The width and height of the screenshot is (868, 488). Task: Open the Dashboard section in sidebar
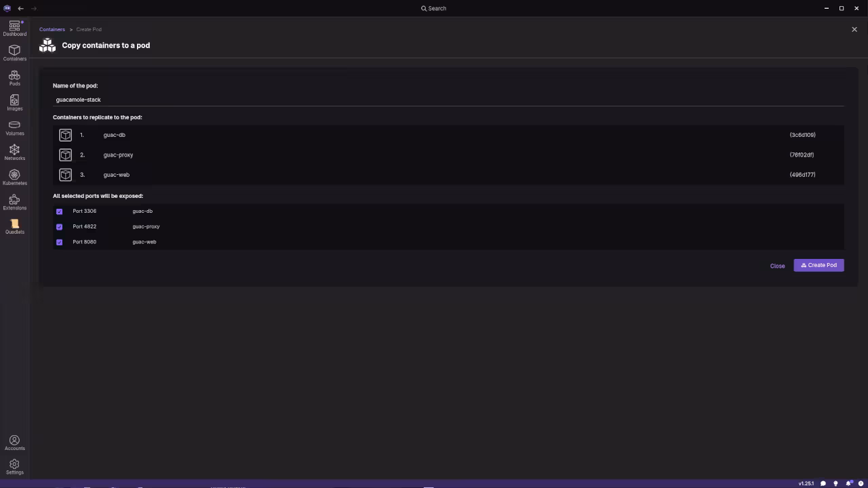(14, 28)
